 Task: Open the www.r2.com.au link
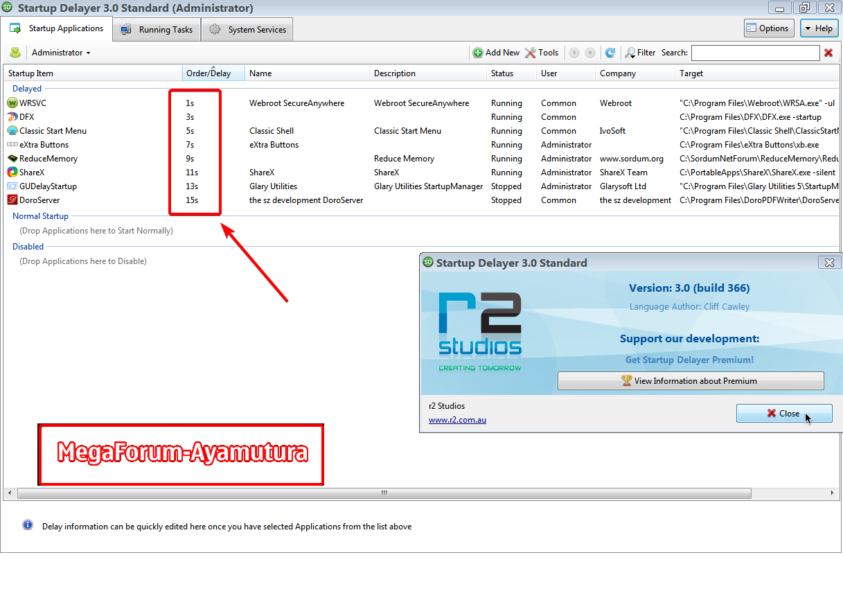(457, 420)
